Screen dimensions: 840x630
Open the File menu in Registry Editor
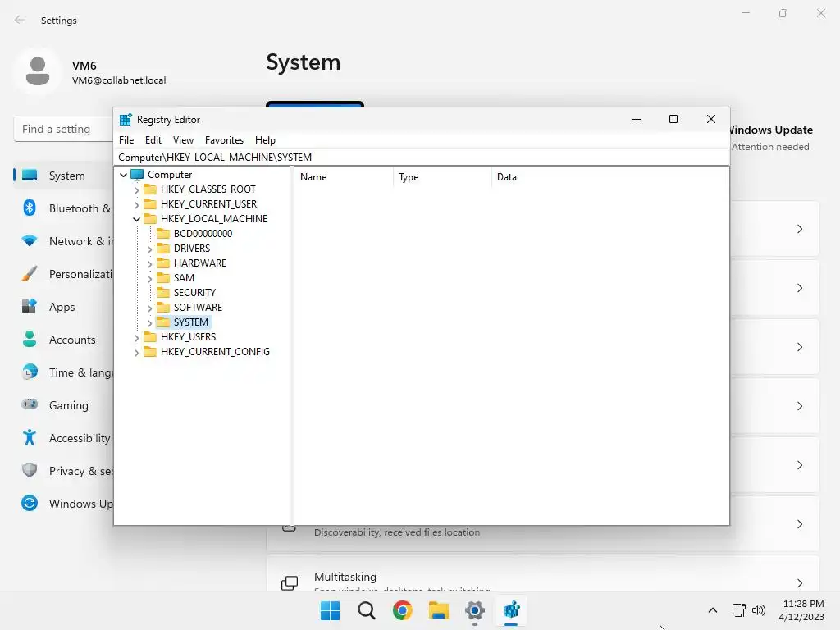click(x=126, y=139)
